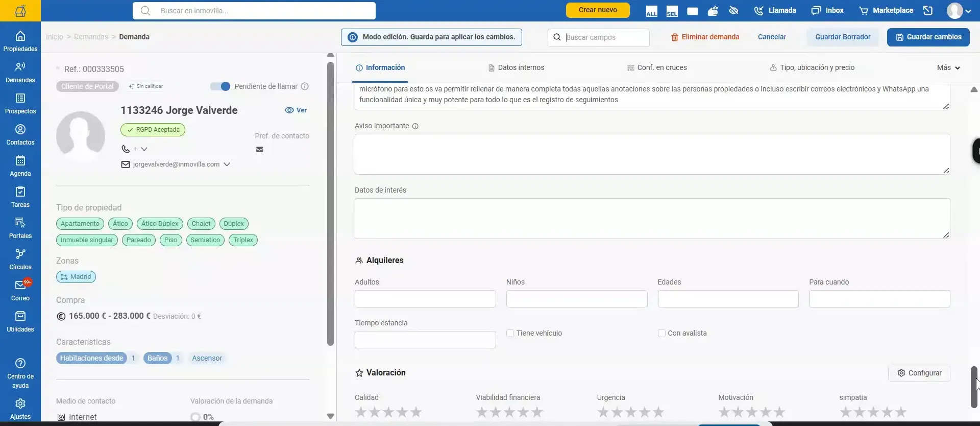
Task: Click Crear nuevo button
Action: pyautogui.click(x=598, y=10)
